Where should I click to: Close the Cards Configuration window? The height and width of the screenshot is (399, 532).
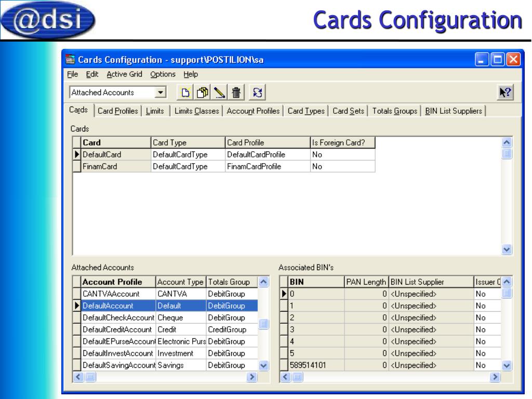(513, 59)
